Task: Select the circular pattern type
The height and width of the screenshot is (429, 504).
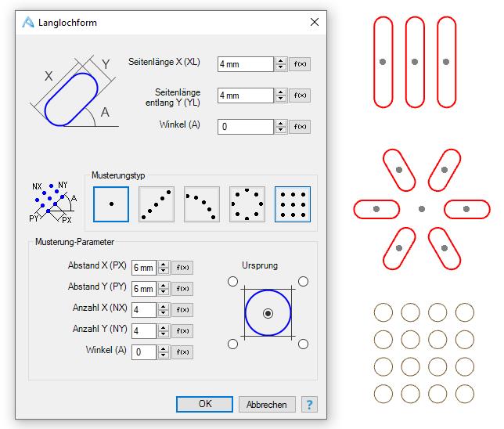Action: click(247, 204)
